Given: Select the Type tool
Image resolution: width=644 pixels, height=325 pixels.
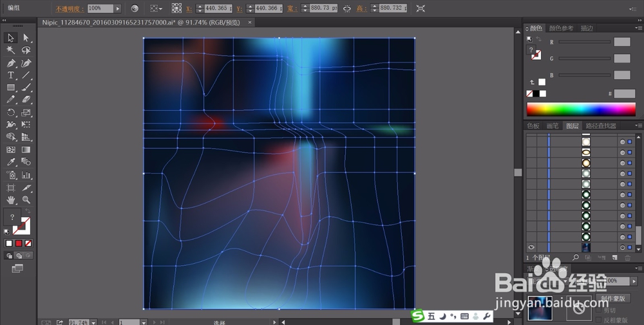Looking at the screenshot, I should 11,75.
